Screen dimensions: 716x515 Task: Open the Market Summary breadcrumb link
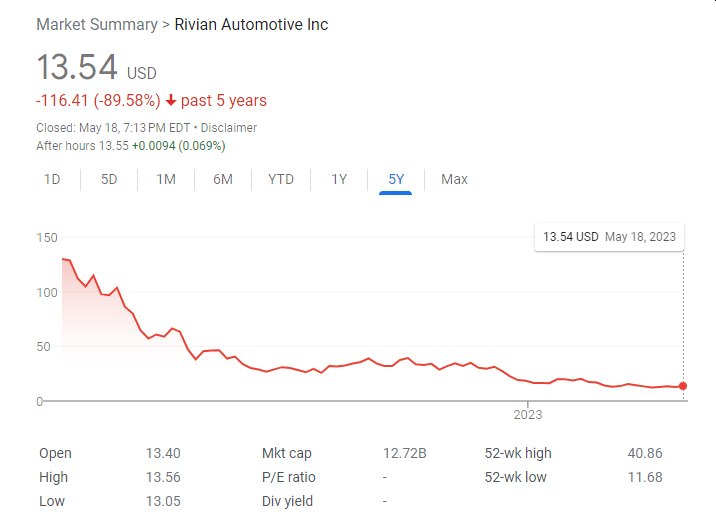[96, 24]
